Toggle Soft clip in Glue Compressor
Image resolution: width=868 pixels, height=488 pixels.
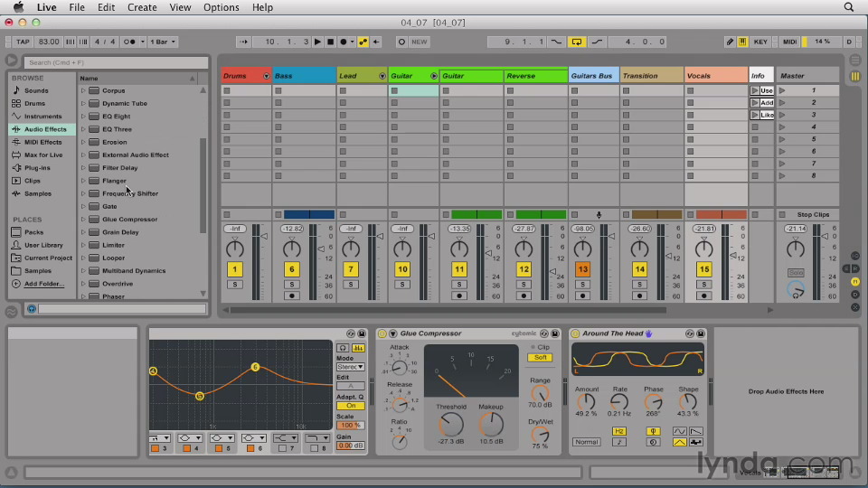pos(540,358)
